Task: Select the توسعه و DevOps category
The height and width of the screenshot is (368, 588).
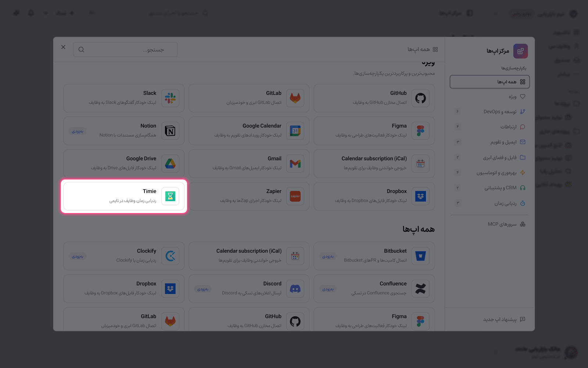Action: (x=490, y=112)
